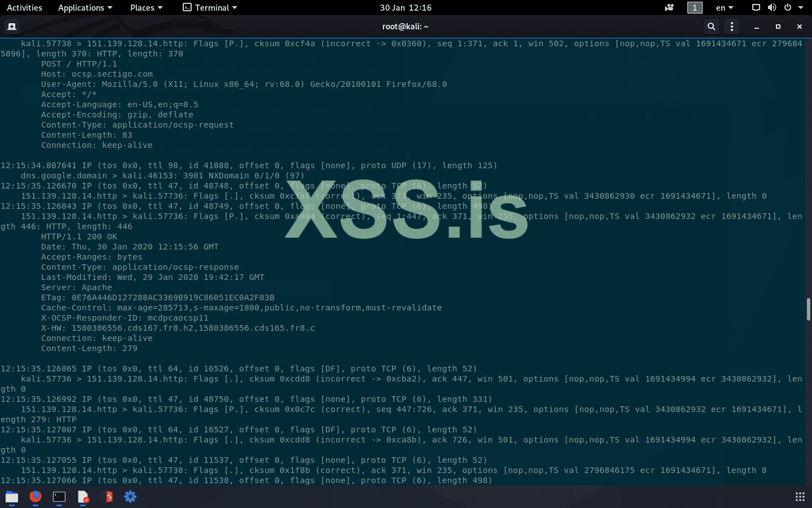Image resolution: width=812 pixels, height=508 pixels.
Task: Close the root@kali terminal window
Action: pyautogui.click(x=800, y=27)
